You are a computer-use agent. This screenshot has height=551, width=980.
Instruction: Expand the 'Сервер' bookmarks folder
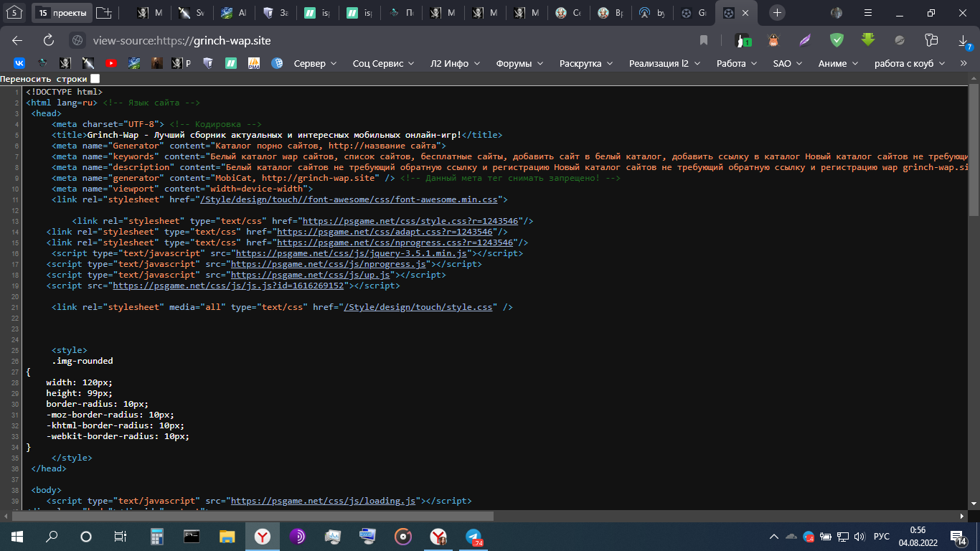(315, 63)
